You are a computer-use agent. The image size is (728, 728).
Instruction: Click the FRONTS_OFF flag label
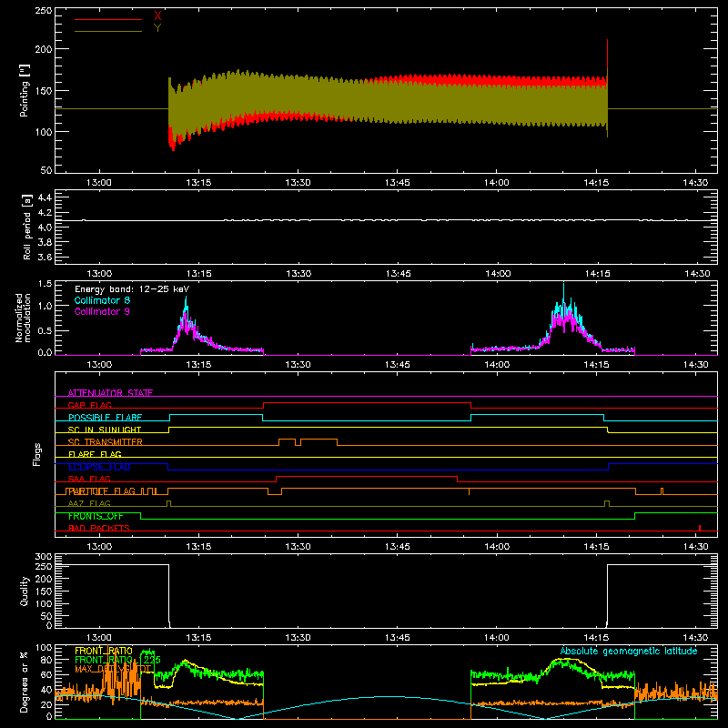pos(96,516)
